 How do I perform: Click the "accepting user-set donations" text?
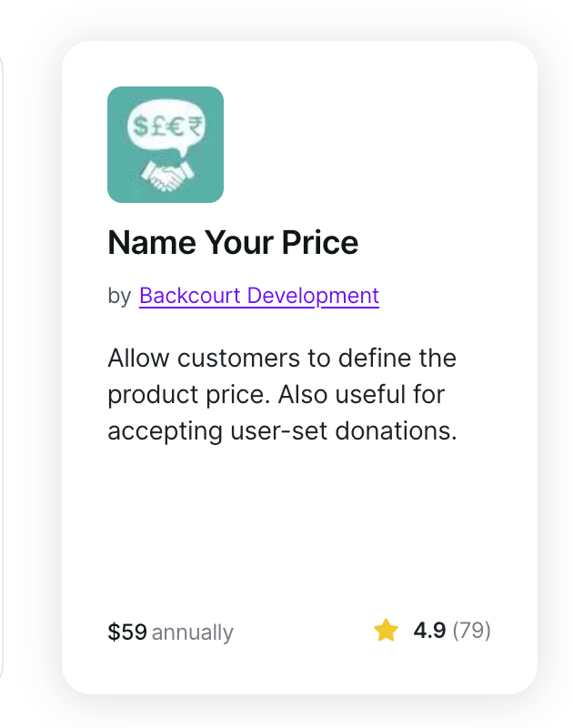[x=281, y=430]
